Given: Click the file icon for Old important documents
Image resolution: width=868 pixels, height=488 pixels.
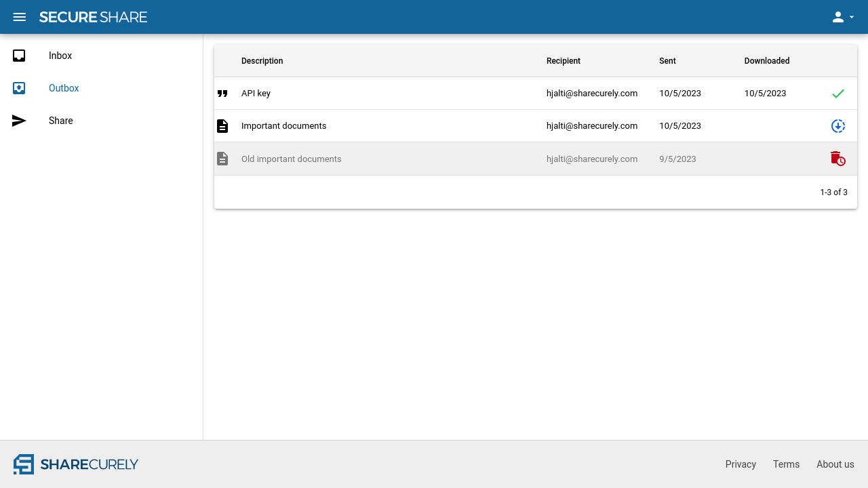Looking at the screenshot, I should pyautogui.click(x=222, y=159).
